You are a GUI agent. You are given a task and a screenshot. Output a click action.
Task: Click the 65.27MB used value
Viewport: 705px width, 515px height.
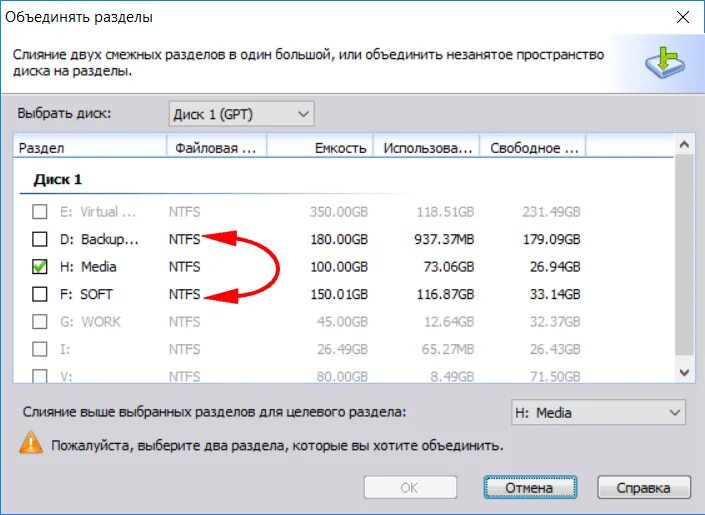click(x=448, y=349)
